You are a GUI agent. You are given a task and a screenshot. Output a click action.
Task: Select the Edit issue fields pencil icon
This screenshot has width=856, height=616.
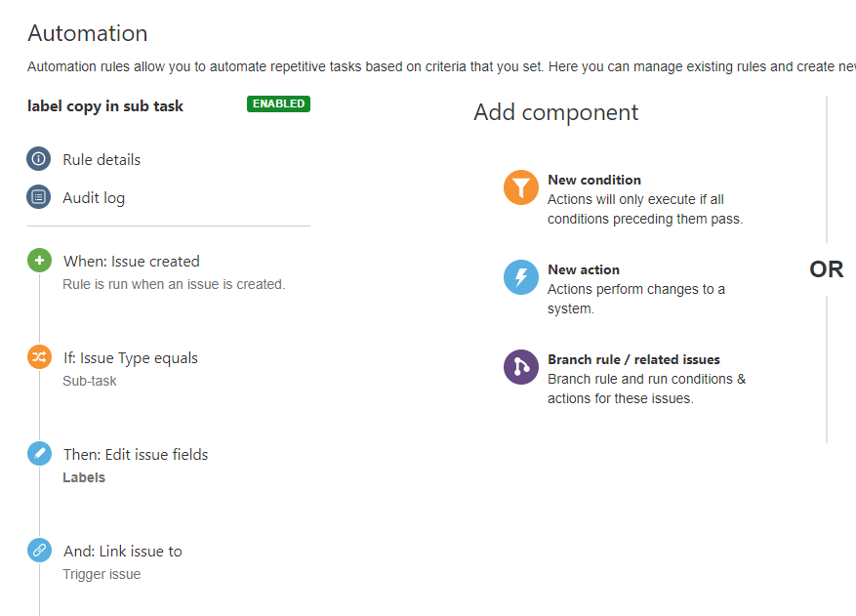[x=39, y=454]
